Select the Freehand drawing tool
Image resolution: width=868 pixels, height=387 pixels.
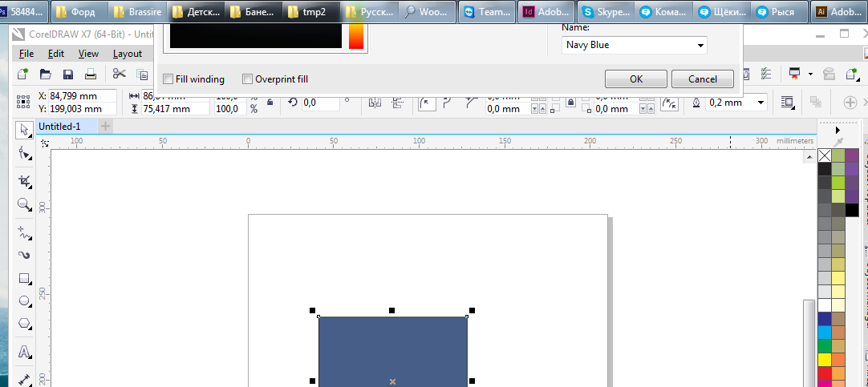(x=24, y=232)
